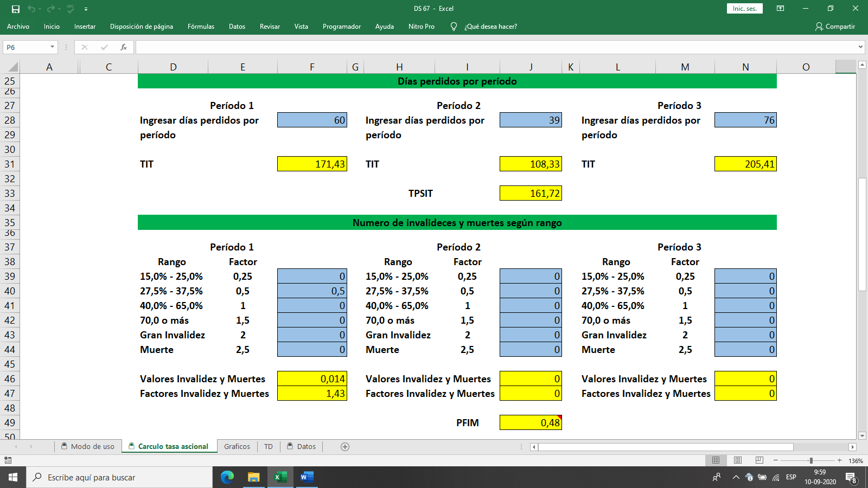Click the spelling check icon in title bar
This screenshot has width=868, height=488.
71,9
